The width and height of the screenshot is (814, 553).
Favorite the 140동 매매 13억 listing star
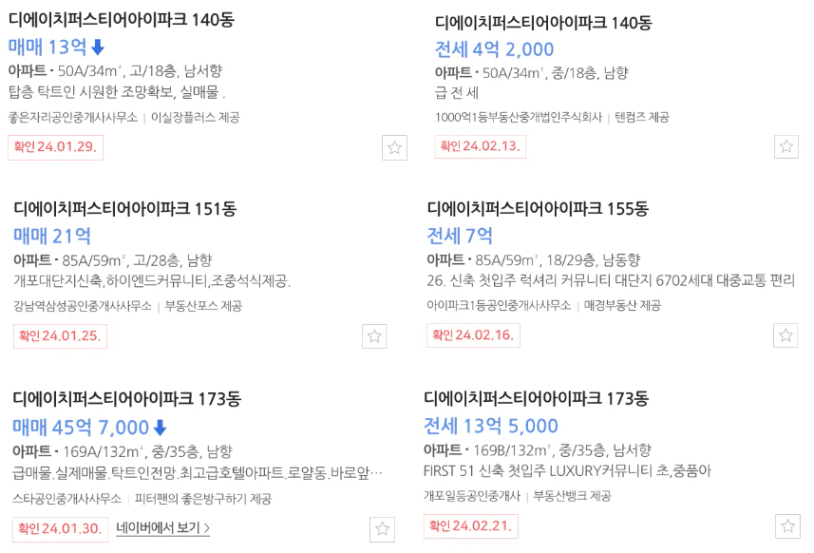tap(395, 148)
